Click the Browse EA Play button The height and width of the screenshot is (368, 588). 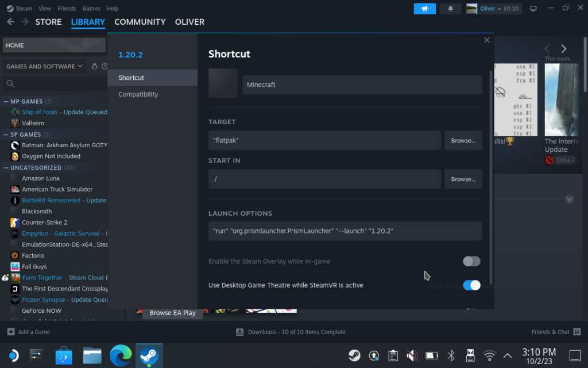172,312
